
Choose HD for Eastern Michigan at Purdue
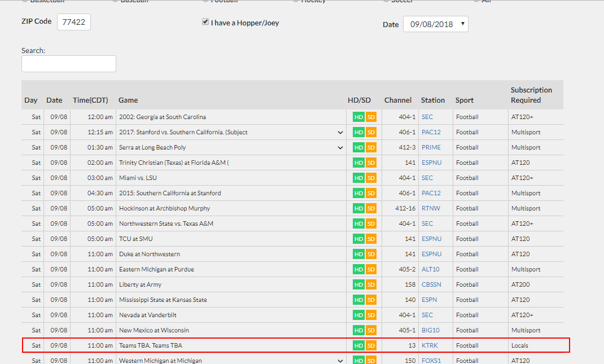click(358, 269)
